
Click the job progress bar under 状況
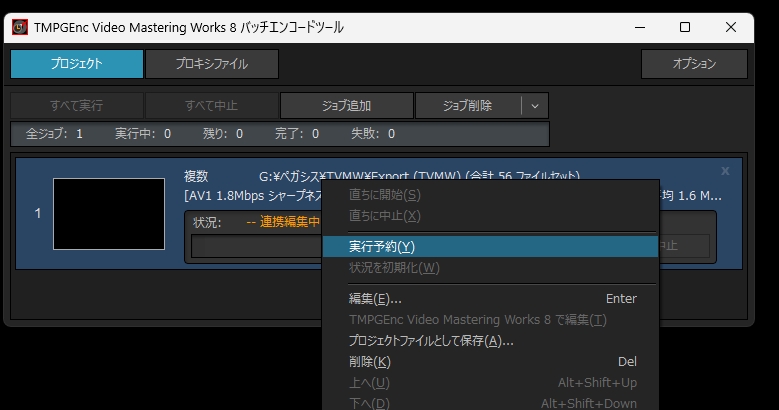255,246
